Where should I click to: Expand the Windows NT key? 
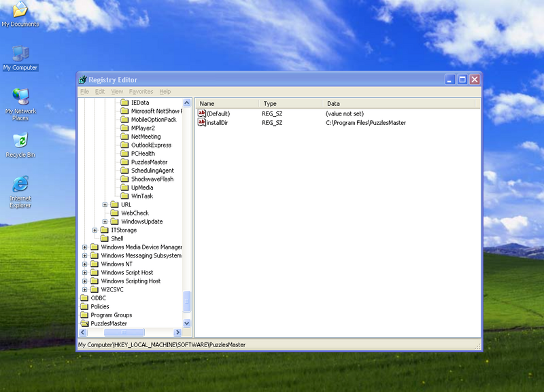[x=84, y=264]
